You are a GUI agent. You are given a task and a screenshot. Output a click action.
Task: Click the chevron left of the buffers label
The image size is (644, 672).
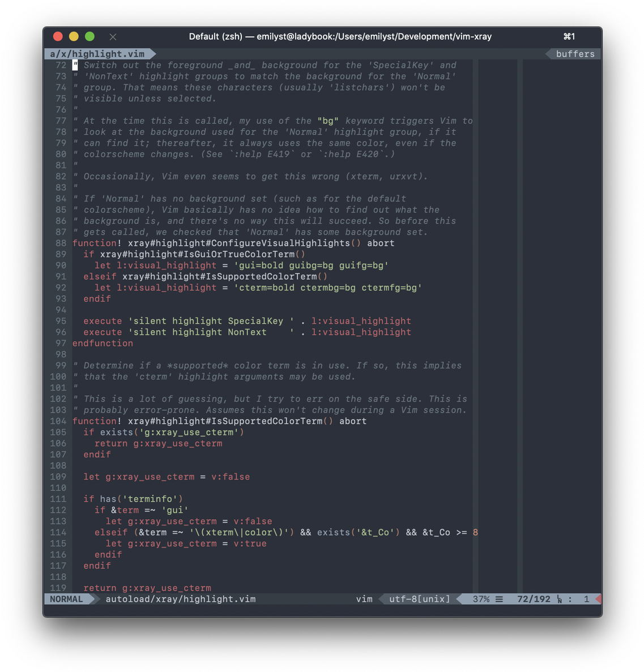tap(547, 54)
